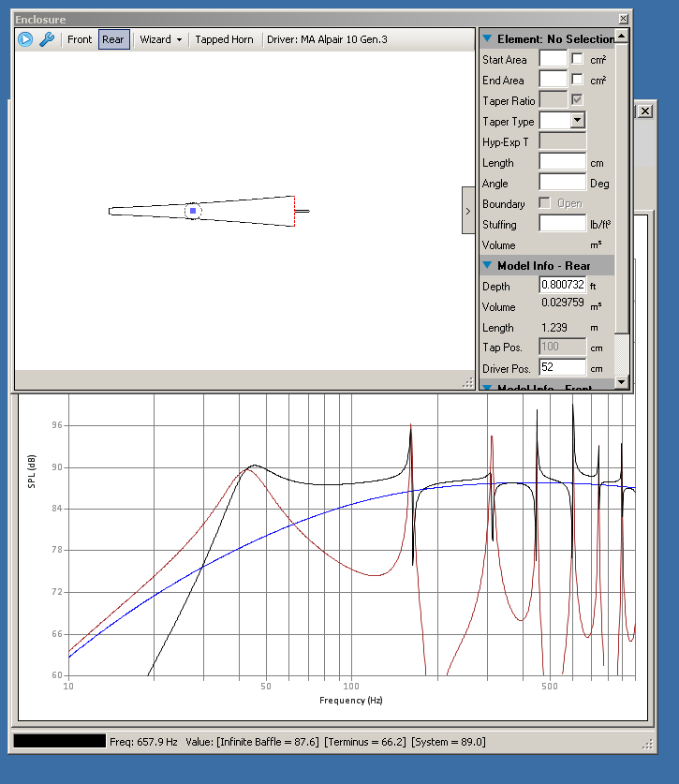Click the Frequency (Hz) axis label
This screenshot has width=679, height=784.
pyautogui.click(x=351, y=700)
